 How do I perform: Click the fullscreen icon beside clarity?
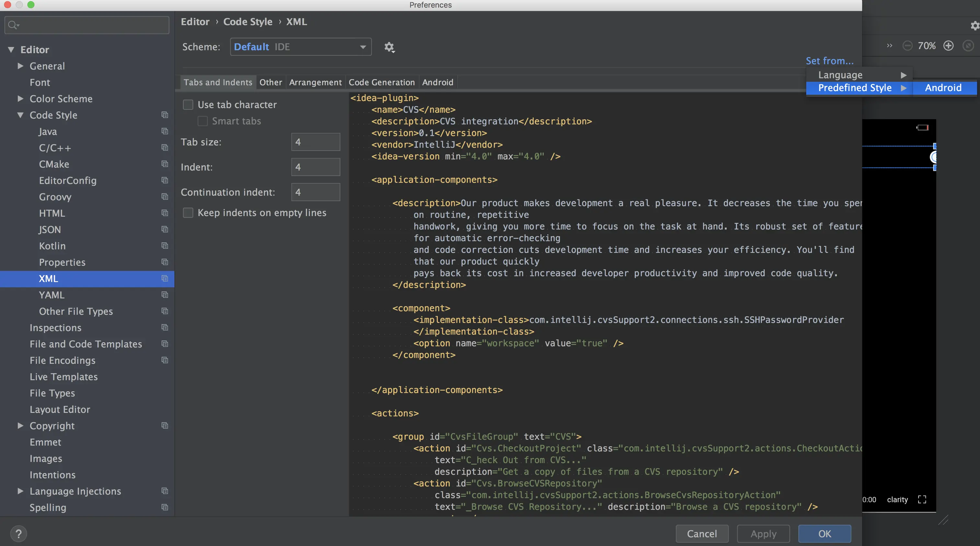[922, 500]
